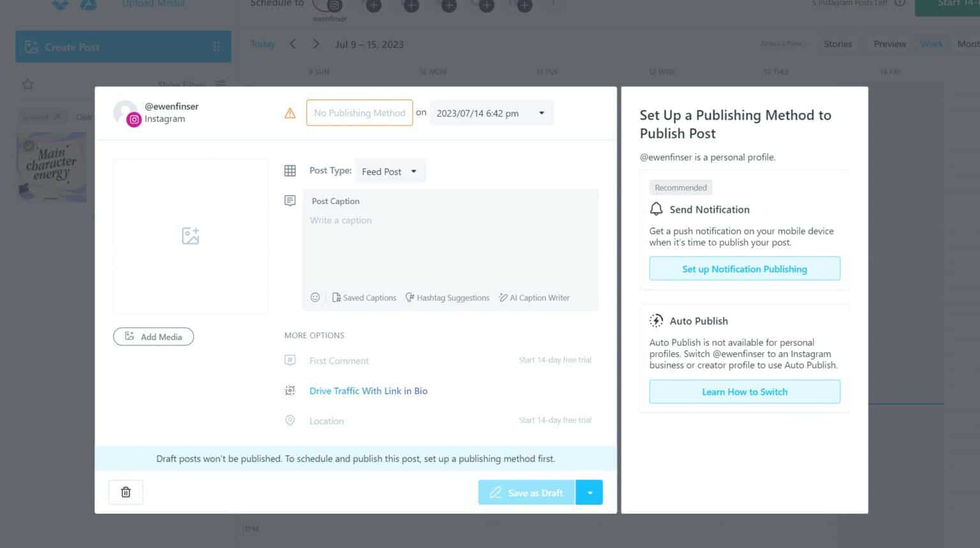This screenshot has width=980, height=548.
Task: Select the Main character energy post thumbnail
Action: click(x=51, y=166)
